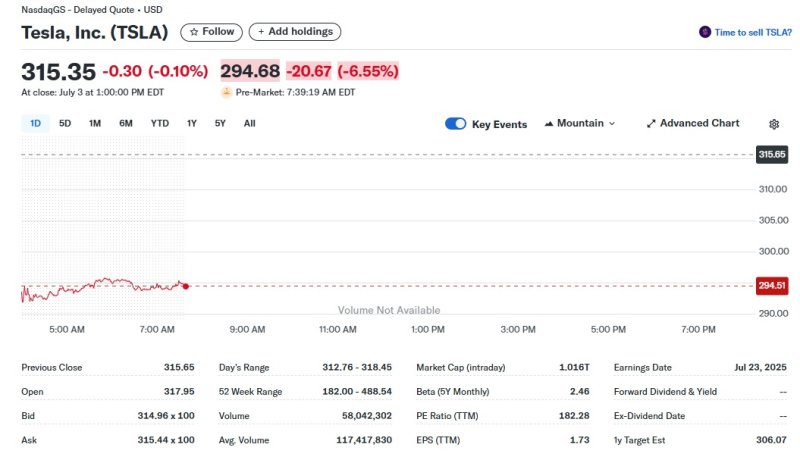Click 'Pre-Market: 7:39:19 AM EDT' text
800x460 pixels.
295,92
